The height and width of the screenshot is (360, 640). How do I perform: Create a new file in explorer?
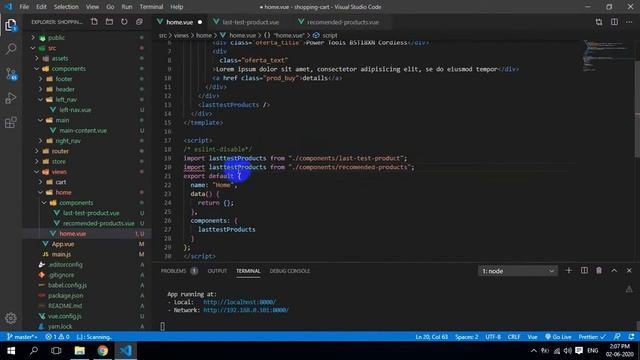tap(94, 22)
